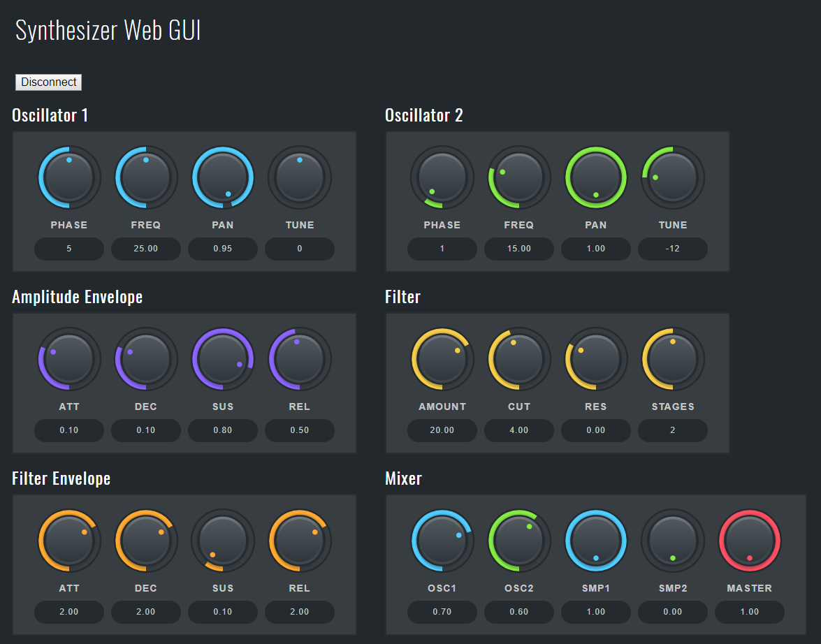This screenshot has width=821, height=644.
Task: Select the Oscillator 2 TUNE value field
Action: [673, 249]
